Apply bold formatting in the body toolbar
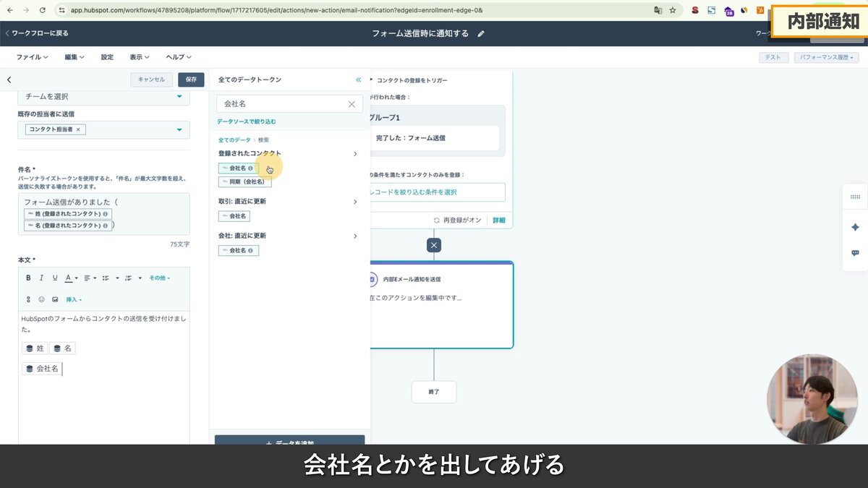Screen dimensions: 868x488 [x=28, y=278]
